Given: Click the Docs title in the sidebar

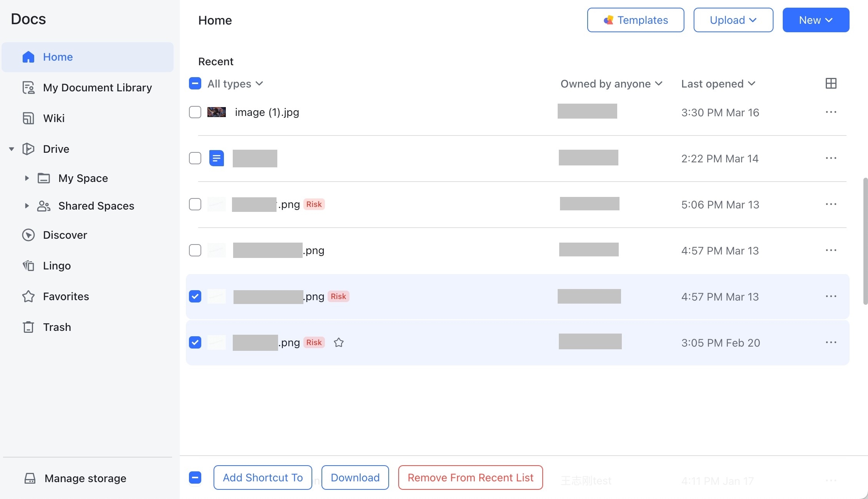Looking at the screenshot, I should click(28, 19).
